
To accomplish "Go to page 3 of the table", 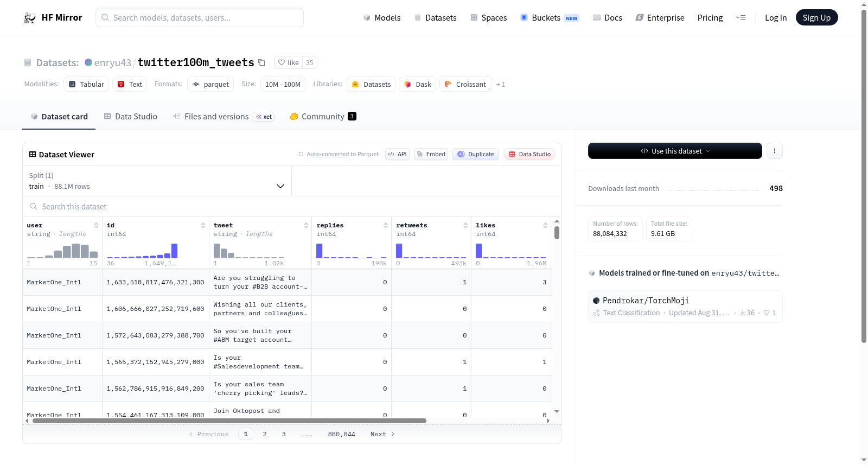I will coord(284,434).
